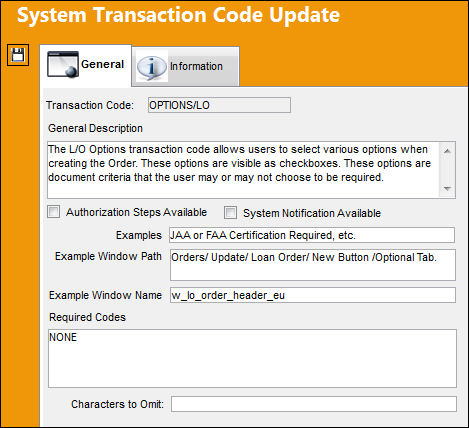Click into the General Description text area
The image size is (469, 428).
[252, 170]
